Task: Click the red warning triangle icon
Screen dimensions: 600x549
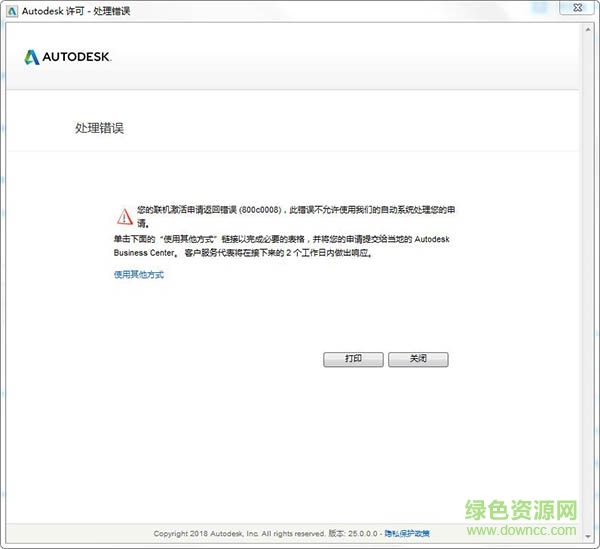Action: [x=123, y=216]
